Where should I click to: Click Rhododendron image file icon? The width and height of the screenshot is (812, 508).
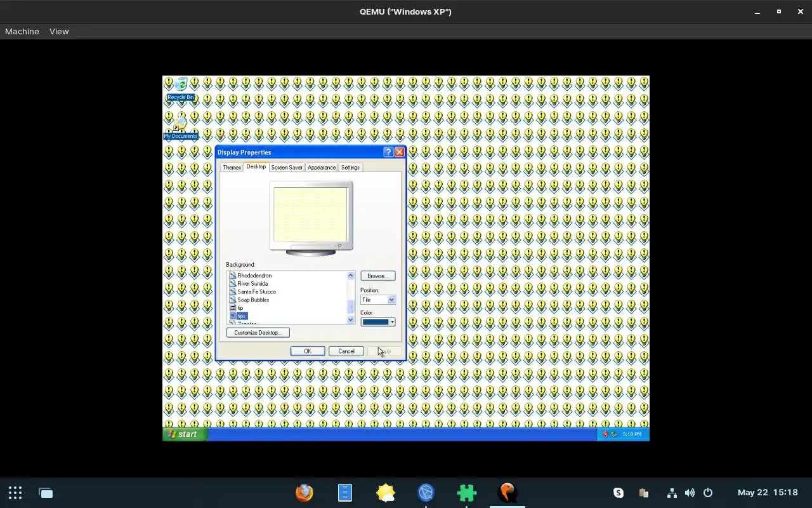click(x=232, y=276)
